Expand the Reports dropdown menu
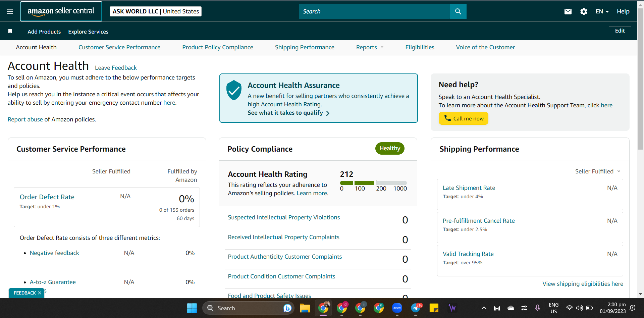This screenshot has height=318, width=644. click(370, 47)
